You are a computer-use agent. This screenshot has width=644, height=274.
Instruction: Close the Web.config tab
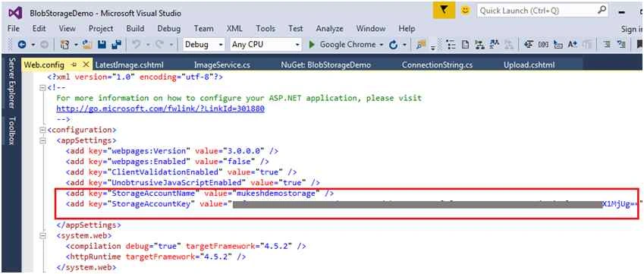click(86, 65)
